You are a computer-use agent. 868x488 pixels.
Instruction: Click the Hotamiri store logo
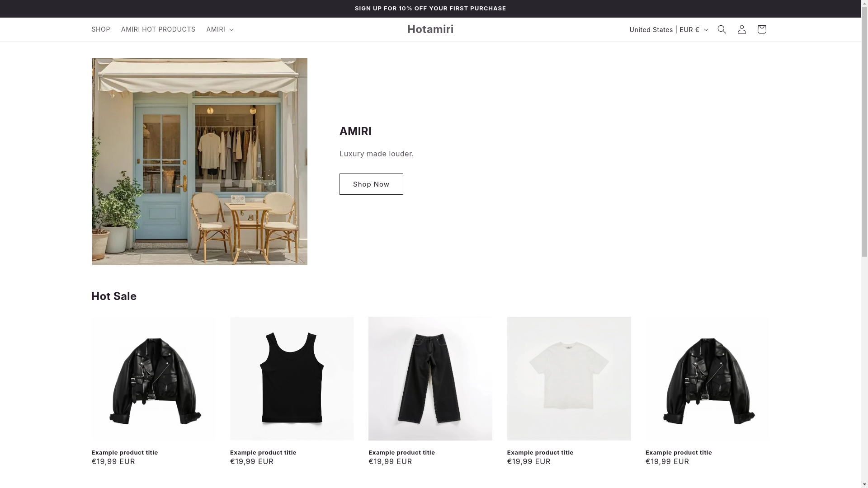pos(430,29)
